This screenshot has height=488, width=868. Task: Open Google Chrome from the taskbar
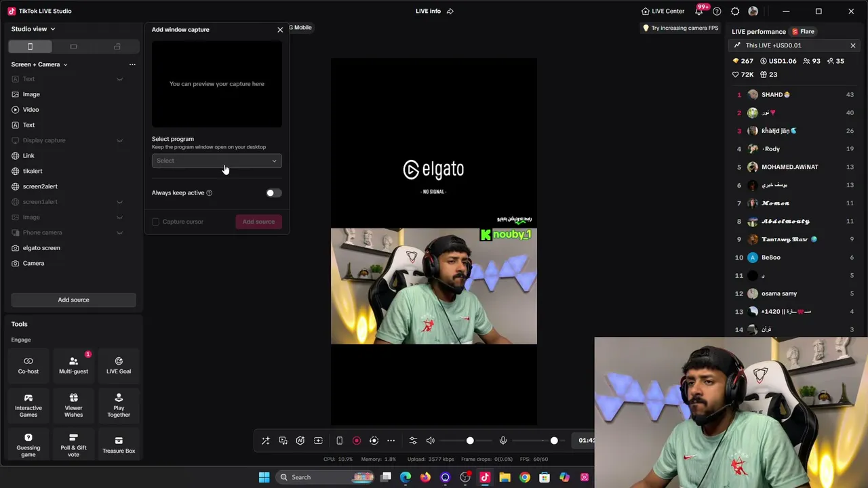[x=525, y=477]
